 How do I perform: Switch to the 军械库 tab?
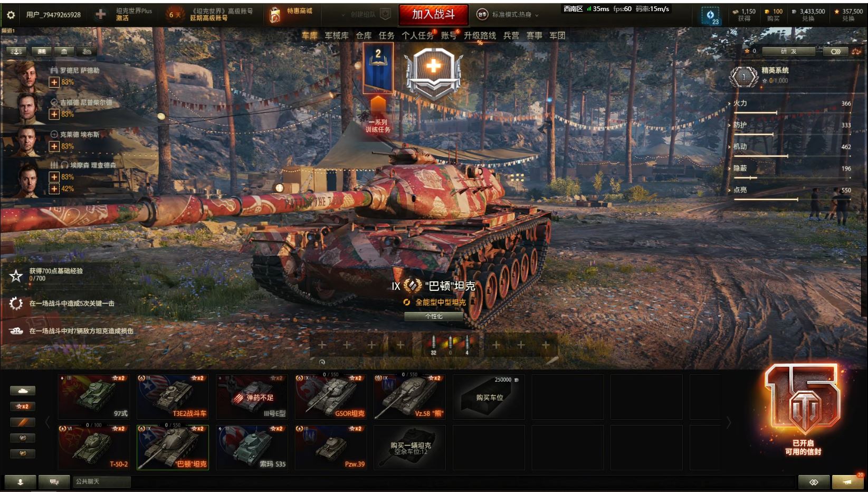(x=336, y=35)
